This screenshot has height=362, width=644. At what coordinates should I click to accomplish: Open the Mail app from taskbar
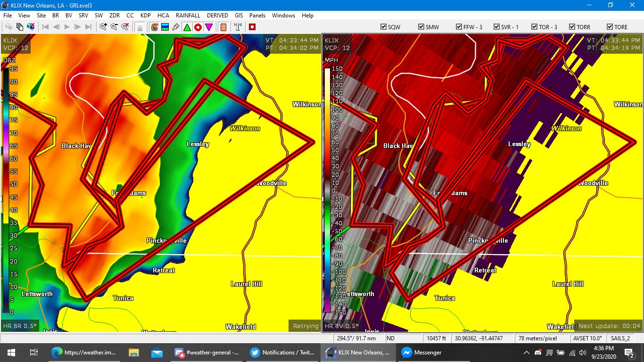(157, 353)
